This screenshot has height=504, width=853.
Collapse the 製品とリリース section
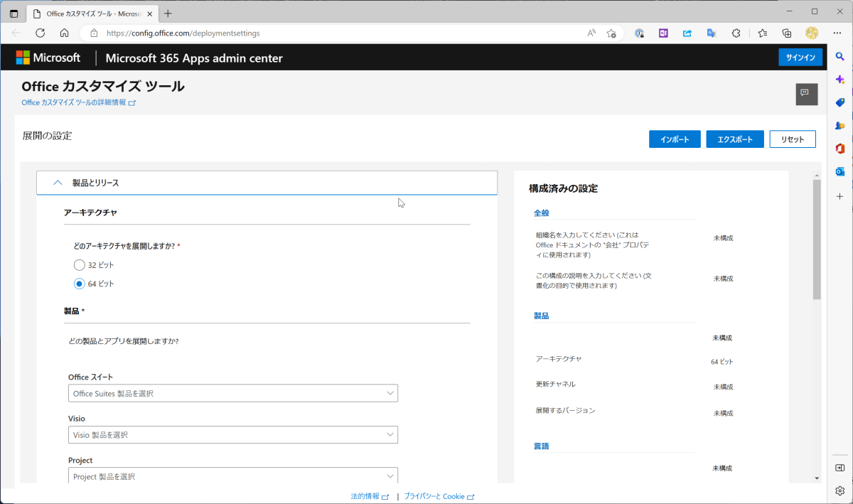click(267, 183)
